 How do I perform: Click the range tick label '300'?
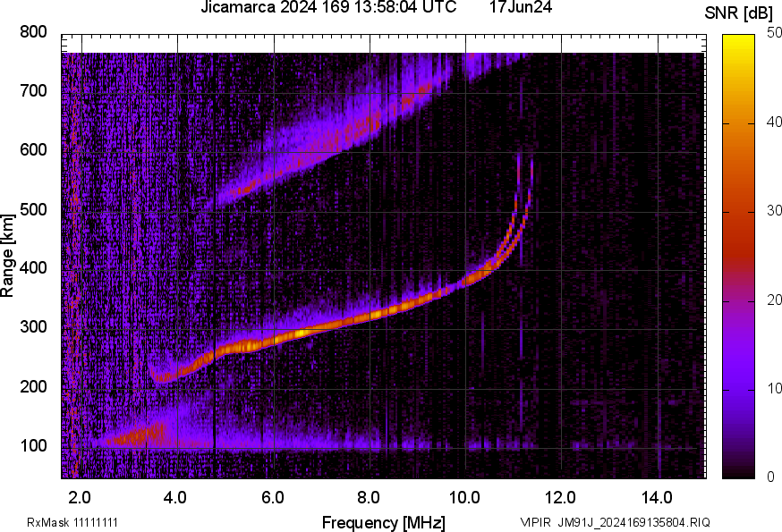pyautogui.click(x=33, y=327)
